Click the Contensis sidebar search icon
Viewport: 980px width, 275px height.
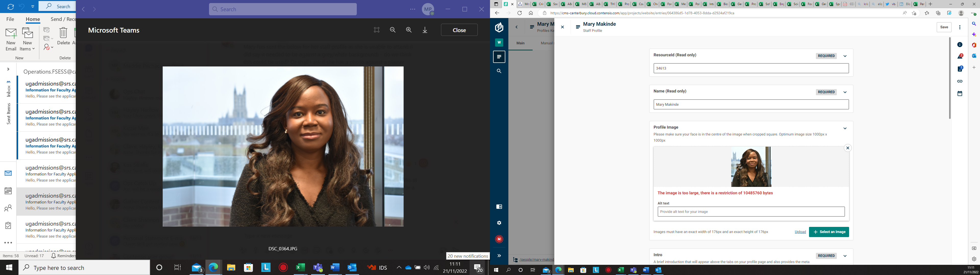pos(499,71)
